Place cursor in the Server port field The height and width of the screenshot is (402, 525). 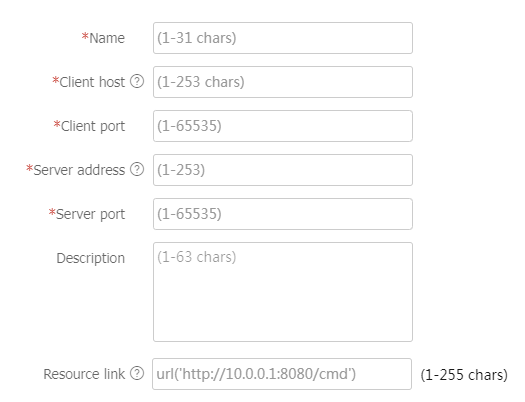pos(283,214)
